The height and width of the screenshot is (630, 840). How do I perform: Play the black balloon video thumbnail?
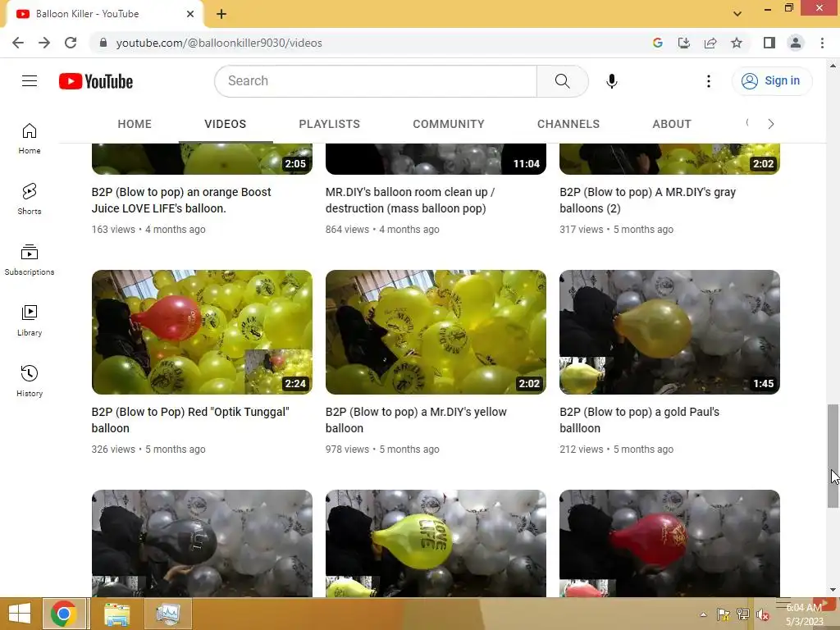click(x=202, y=543)
